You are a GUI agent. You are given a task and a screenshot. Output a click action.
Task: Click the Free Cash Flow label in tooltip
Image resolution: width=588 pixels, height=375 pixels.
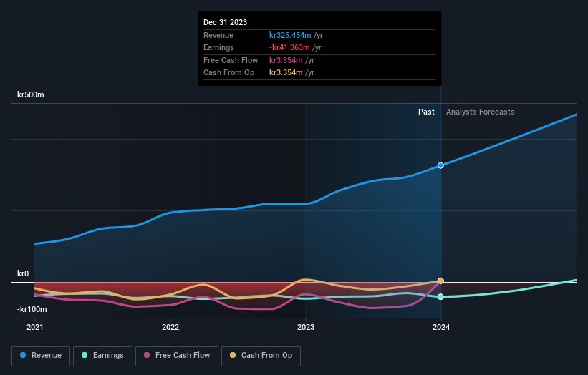tap(231, 60)
